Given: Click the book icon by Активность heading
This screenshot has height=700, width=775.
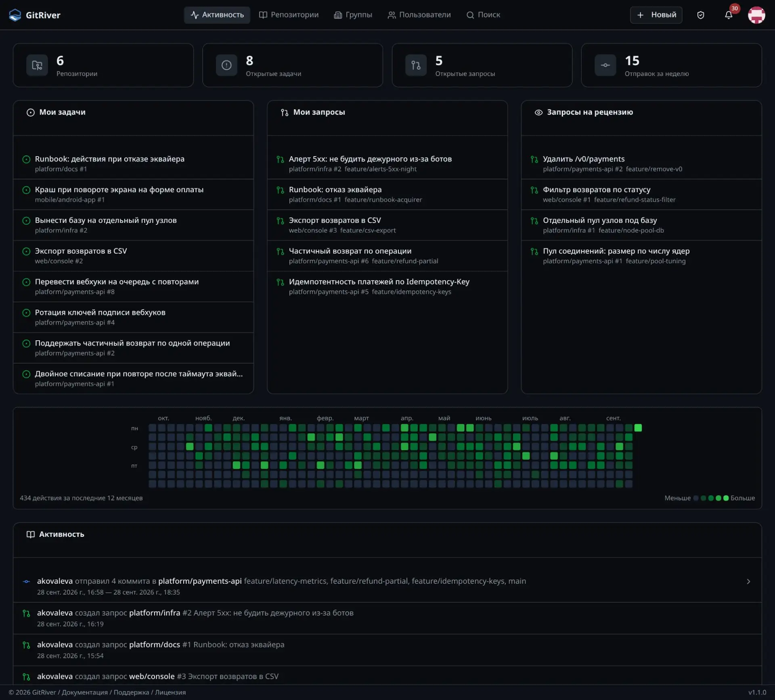Looking at the screenshot, I should (x=31, y=534).
